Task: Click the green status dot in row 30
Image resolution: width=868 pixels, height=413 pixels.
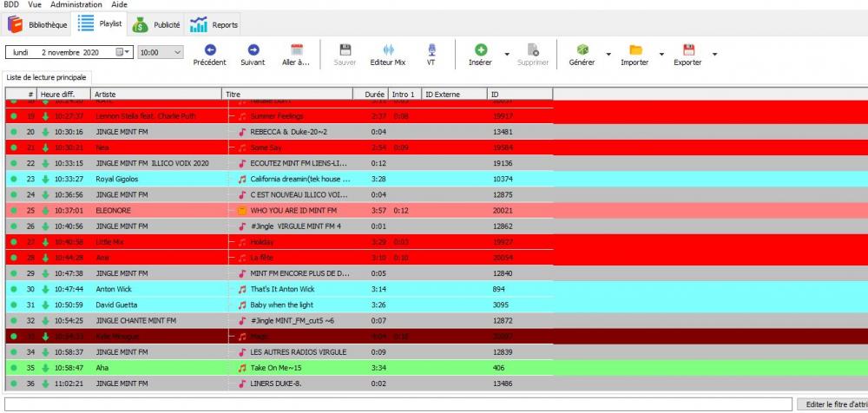Action: (13, 289)
